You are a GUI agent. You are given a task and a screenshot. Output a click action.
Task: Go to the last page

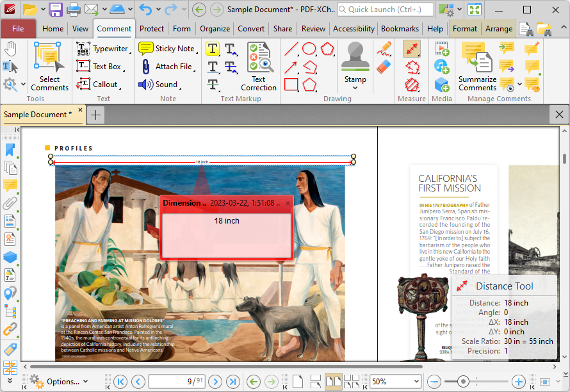point(232,382)
